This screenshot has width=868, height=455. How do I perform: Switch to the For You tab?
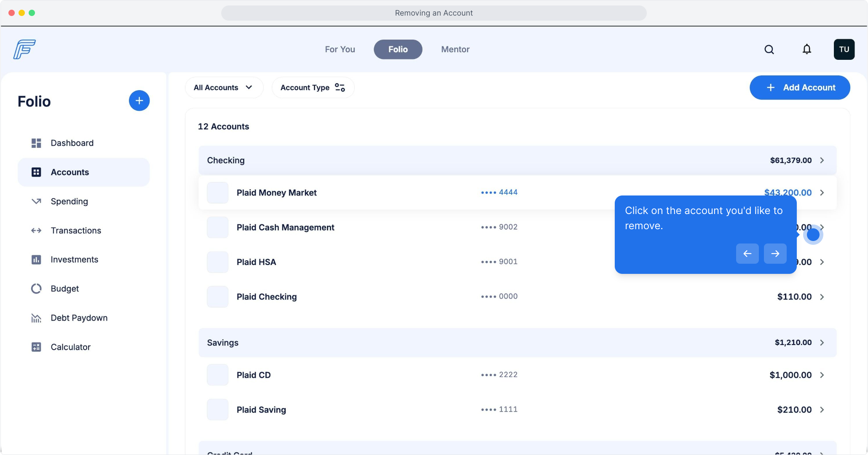[x=340, y=50]
